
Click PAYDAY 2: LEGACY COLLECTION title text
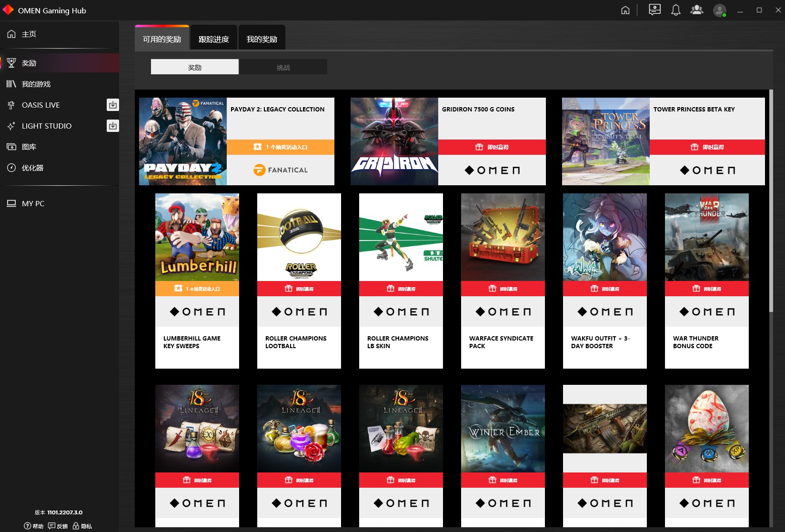(277, 109)
